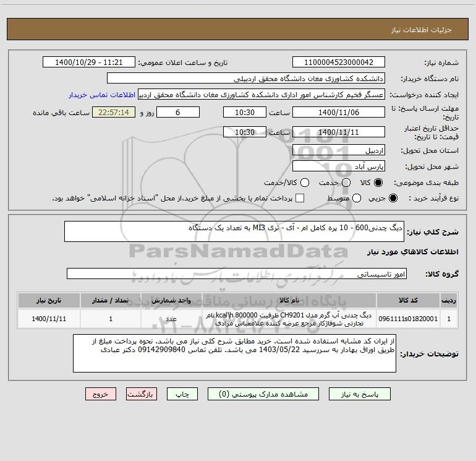Click the اطلاعات کالاهای مورد نیاز heading
Screen dimensions: 476x461
pyautogui.click(x=413, y=252)
